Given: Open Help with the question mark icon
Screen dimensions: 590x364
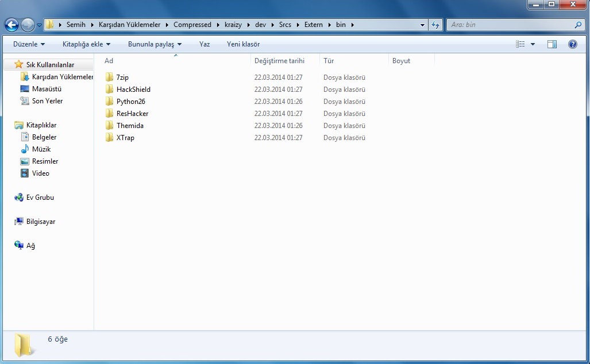Looking at the screenshot, I should coord(573,44).
